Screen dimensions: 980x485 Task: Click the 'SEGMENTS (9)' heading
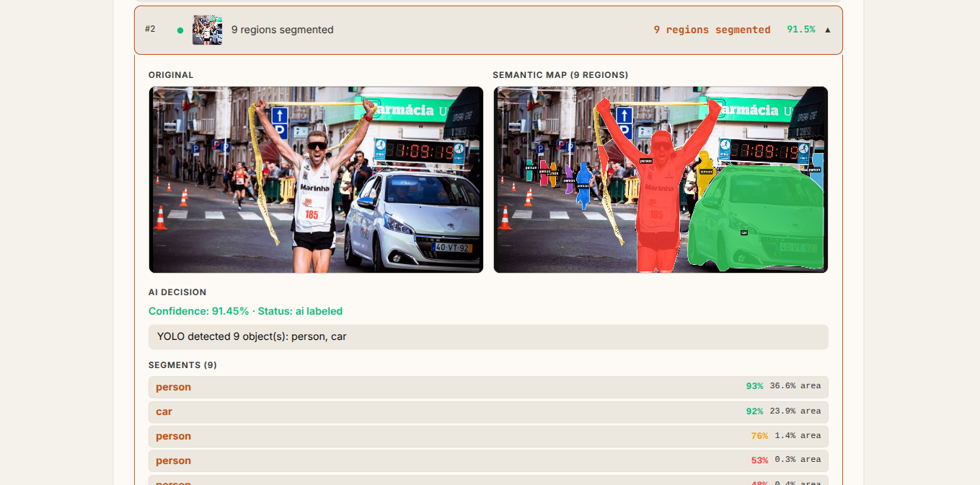[x=182, y=365]
